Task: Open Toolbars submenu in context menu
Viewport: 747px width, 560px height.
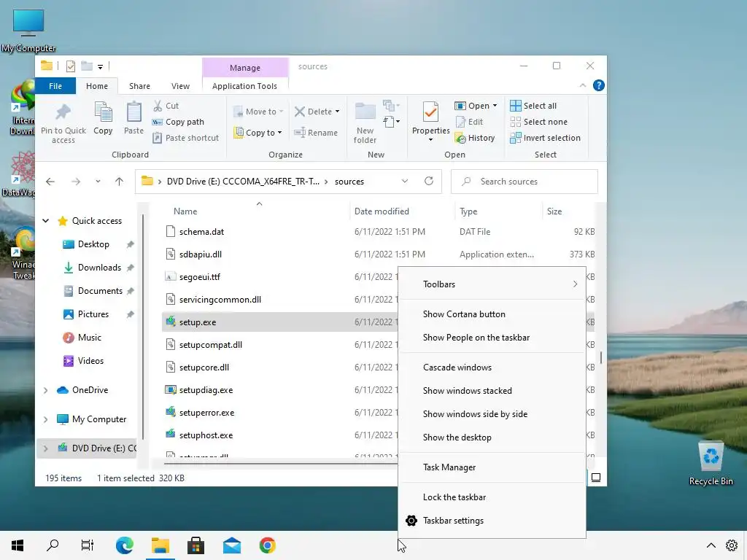Action: [492, 284]
